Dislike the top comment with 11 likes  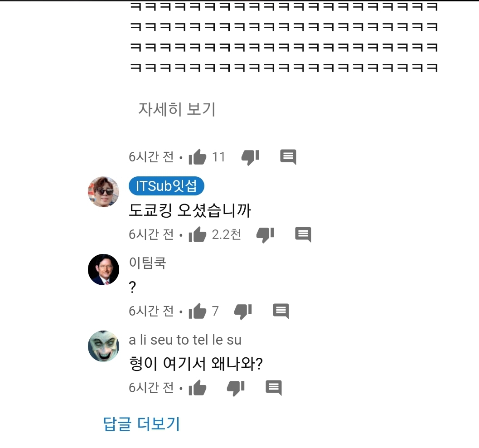[250, 157]
